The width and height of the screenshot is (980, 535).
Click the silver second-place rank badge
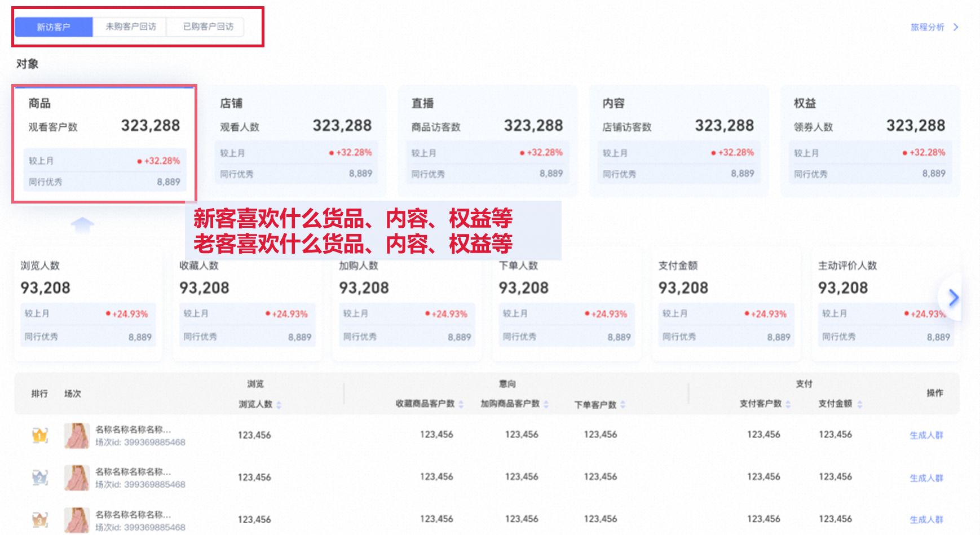click(x=39, y=477)
